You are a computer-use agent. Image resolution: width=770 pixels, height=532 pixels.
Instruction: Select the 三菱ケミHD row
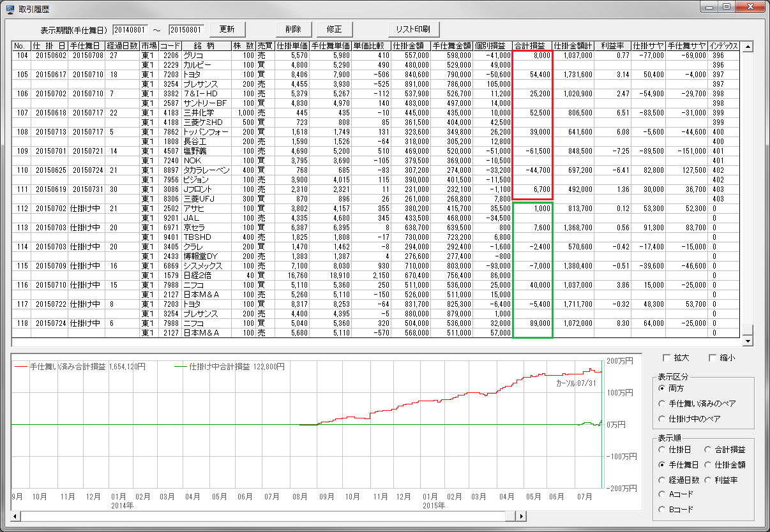377,122
